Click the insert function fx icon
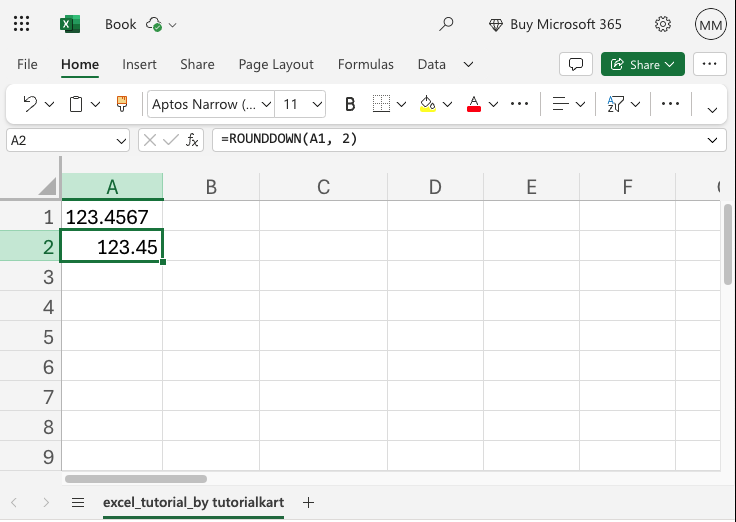Viewport: 736px width, 522px height. pos(192,140)
